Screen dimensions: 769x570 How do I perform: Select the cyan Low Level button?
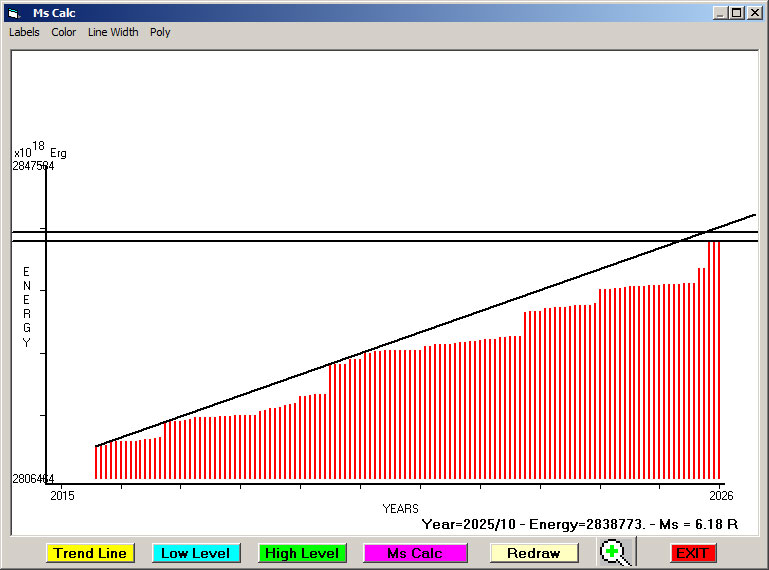[195, 553]
